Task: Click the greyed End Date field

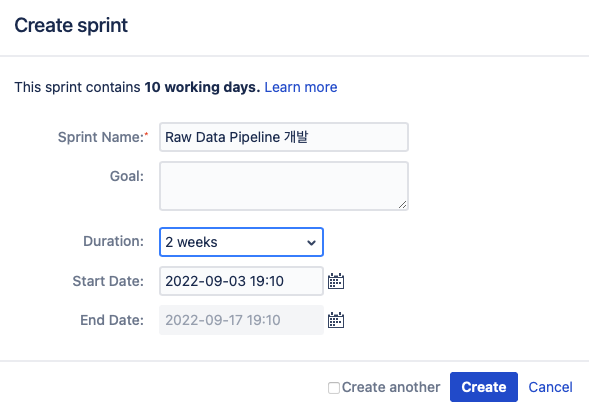Action: pyautogui.click(x=241, y=320)
